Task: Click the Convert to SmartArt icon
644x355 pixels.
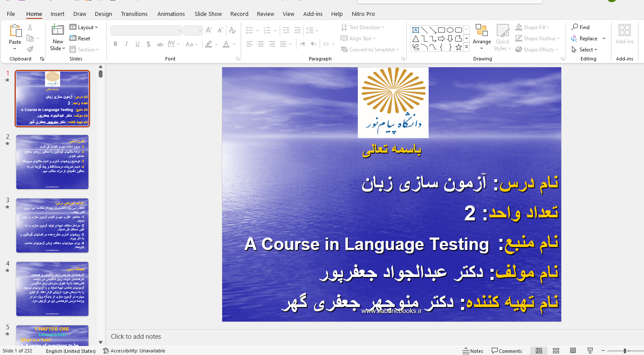Action: click(x=344, y=49)
